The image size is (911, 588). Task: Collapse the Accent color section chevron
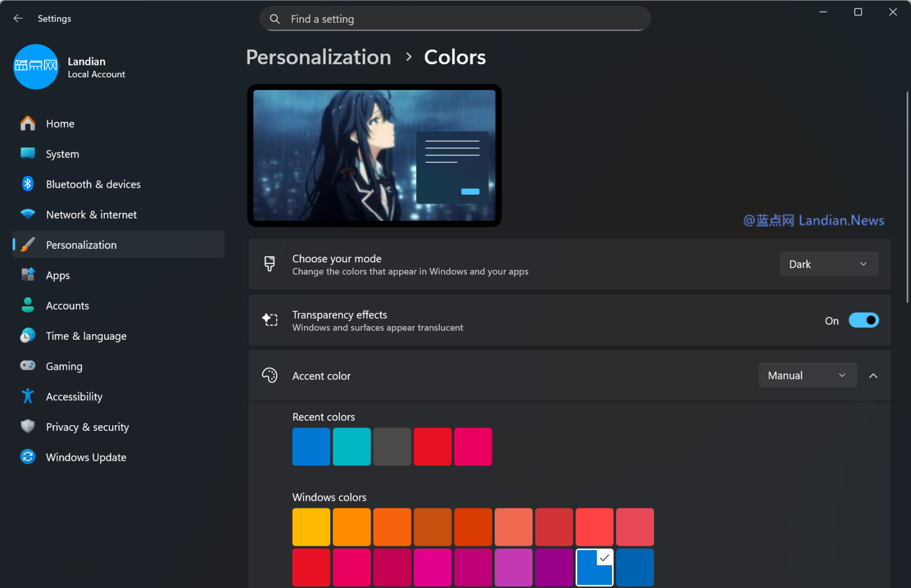(873, 376)
